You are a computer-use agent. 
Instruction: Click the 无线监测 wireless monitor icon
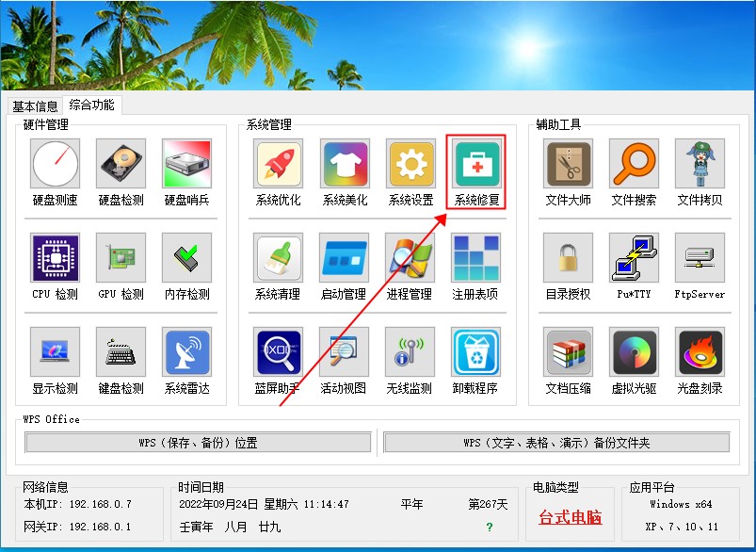(x=410, y=352)
